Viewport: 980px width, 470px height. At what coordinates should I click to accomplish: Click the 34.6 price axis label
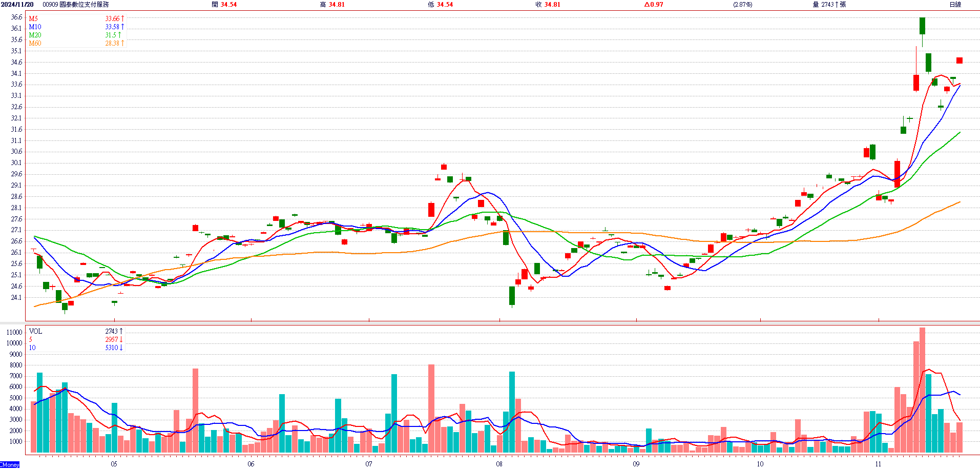16,63
